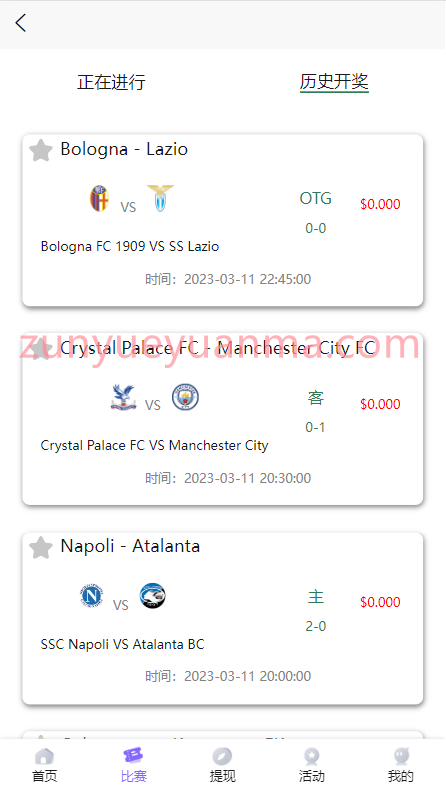The image size is (446, 792).
Task: Open the Bologna - Lazio match title
Action: coord(124,149)
